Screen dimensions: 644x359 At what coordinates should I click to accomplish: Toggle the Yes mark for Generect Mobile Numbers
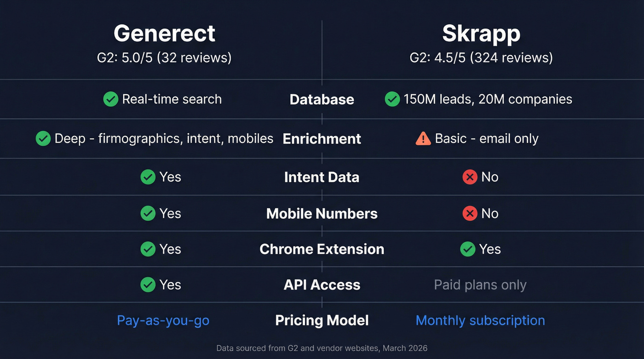pos(148,213)
